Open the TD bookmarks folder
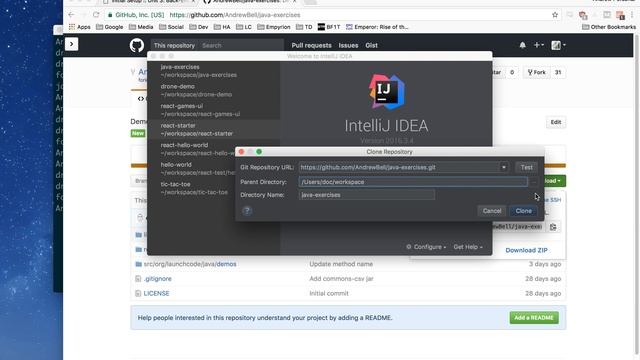Screen dimensions: 640x360 (x=304, y=27)
